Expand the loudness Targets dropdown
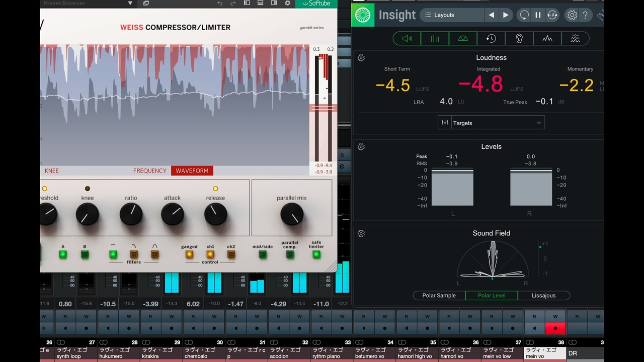644x362 pixels. 491,123
